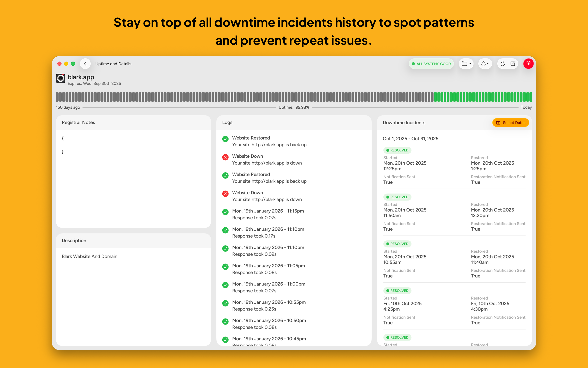Click restored time '4:30pm' in fourth incident
Image resolution: width=588 pixels, height=368 pixels.
[x=479, y=309]
